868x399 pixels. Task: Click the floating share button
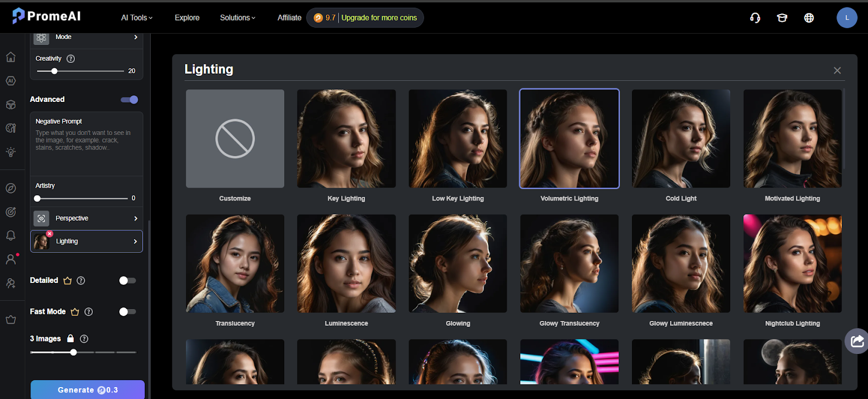[x=857, y=341]
